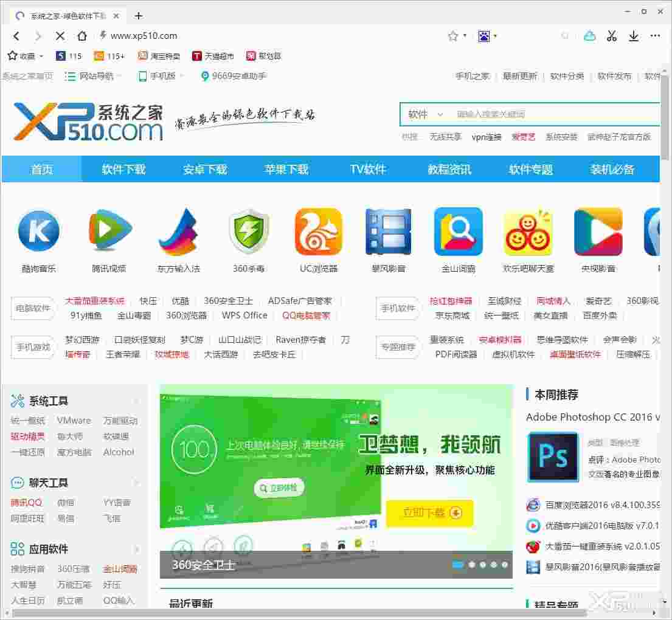Open the 360杀毒 shield icon

[249, 232]
